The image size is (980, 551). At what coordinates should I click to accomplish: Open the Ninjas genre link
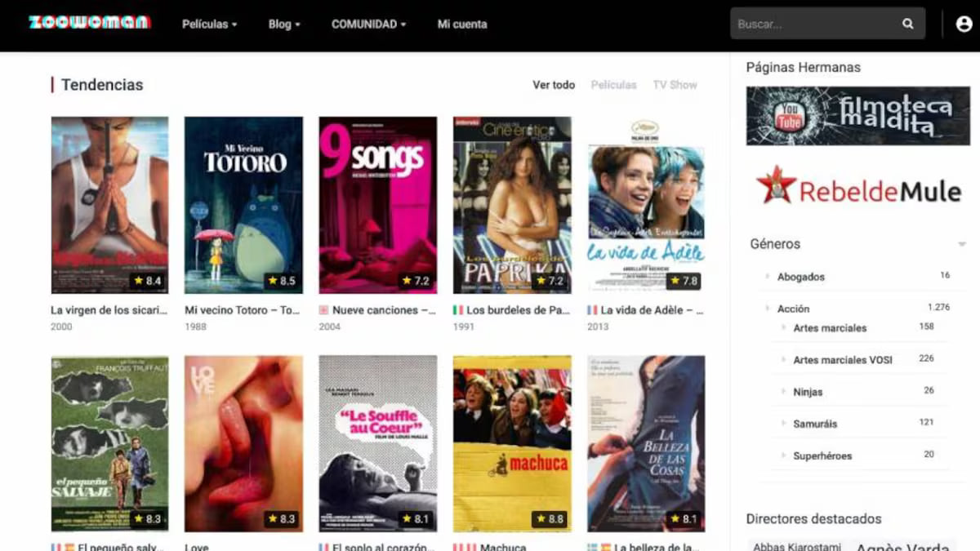pos(808,392)
